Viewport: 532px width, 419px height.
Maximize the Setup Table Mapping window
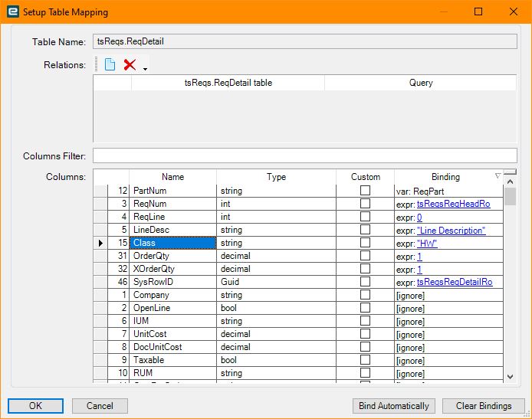pyautogui.click(x=478, y=11)
